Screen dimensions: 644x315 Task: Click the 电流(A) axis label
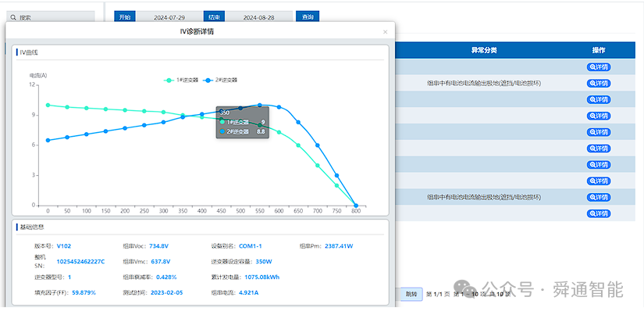[37, 75]
